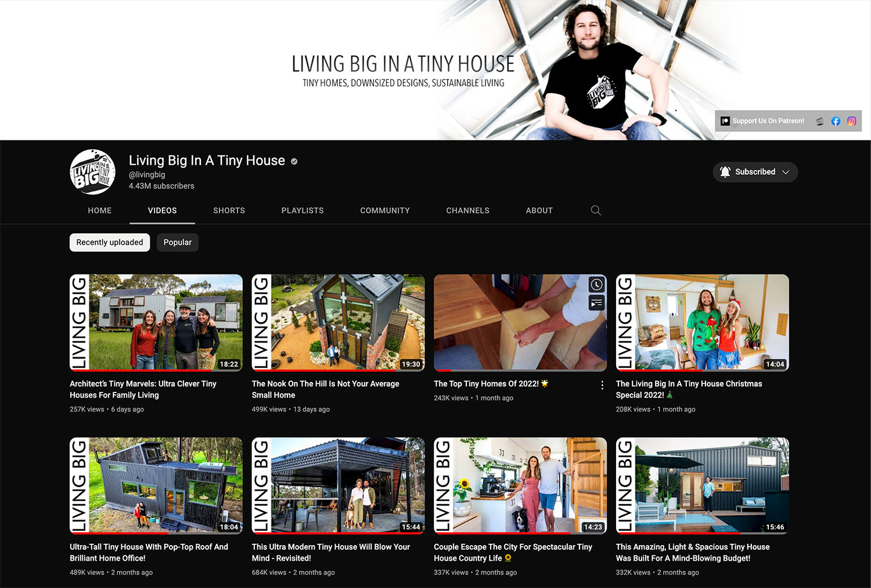The height and width of the screenshot is (588, 871).
Task: Click the website icon beside Patreon link
Action: [819, 121]
